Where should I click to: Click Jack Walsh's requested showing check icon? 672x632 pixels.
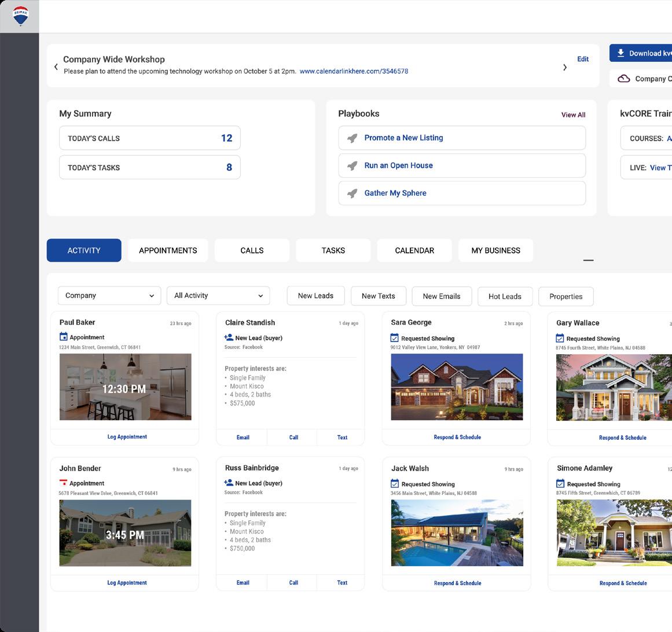point(395,484)
